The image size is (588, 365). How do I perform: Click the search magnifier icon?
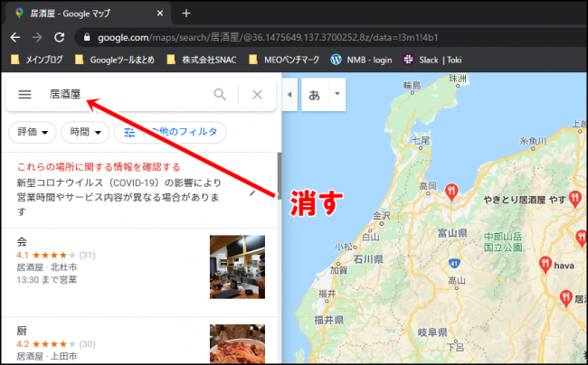click(220, 94)
